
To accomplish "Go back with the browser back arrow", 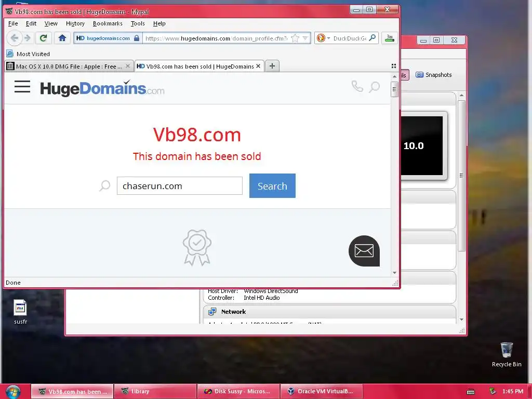I will 14,38.
